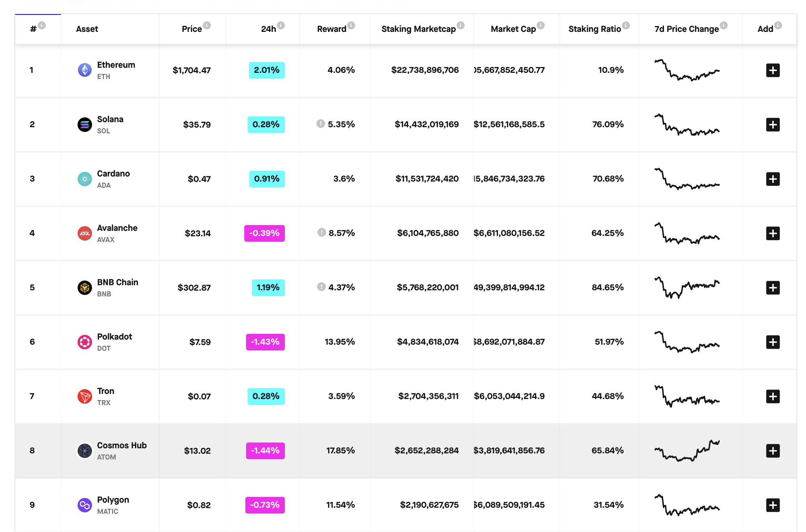Click the warning icon beside BNB Chain's reward
The width and height of the screenshot is (806, 532).
pos(321,287)
